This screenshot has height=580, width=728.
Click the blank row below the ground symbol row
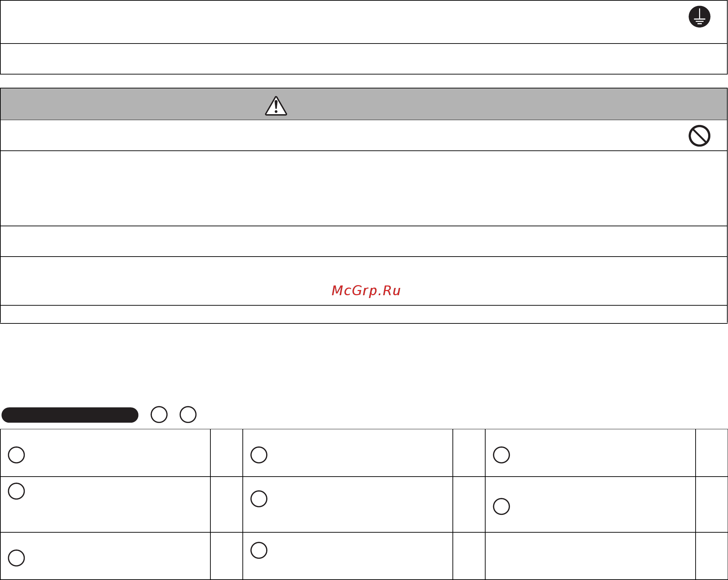[364, 59]
